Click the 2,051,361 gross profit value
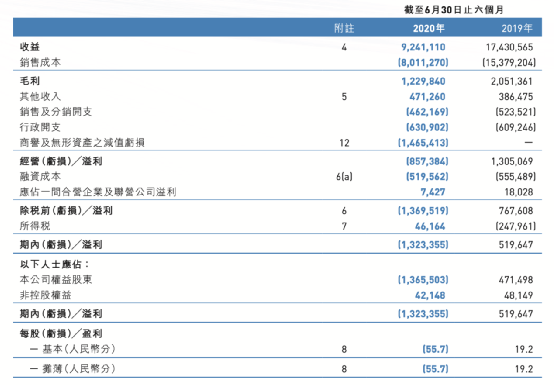Viewport: 554px width, 385px height. coord(512,81)
